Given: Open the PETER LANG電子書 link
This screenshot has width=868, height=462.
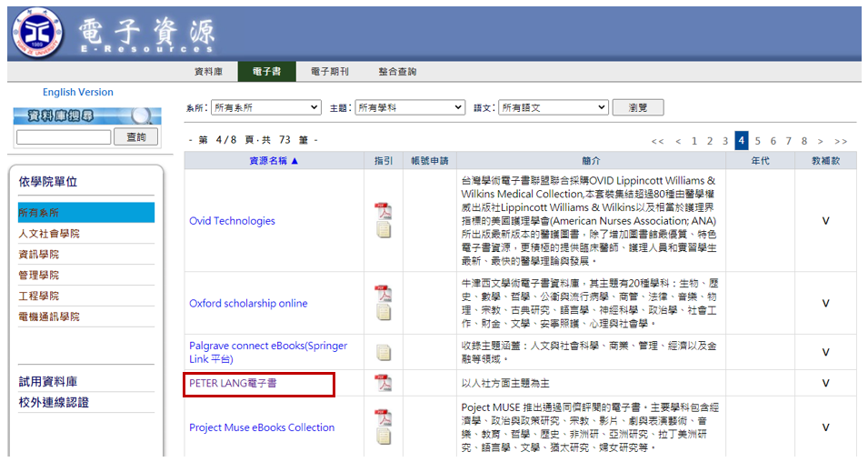Looking at the screenshot, I should (x=233, y=384).
